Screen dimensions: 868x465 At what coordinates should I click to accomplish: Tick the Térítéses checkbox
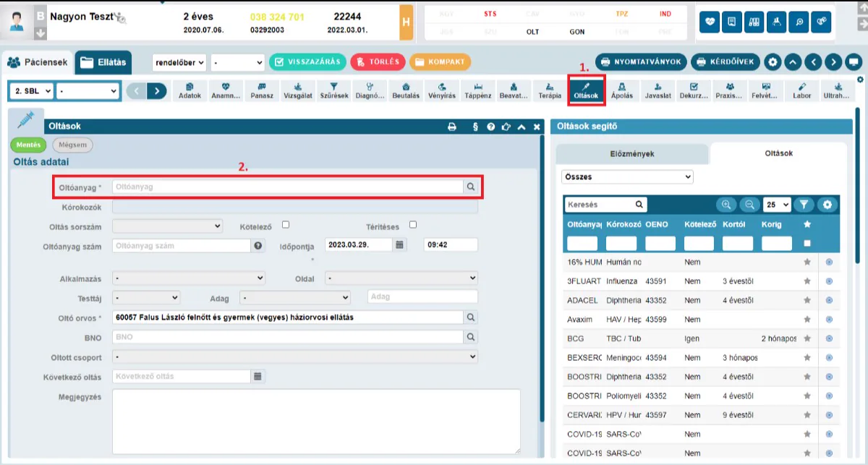413,225
